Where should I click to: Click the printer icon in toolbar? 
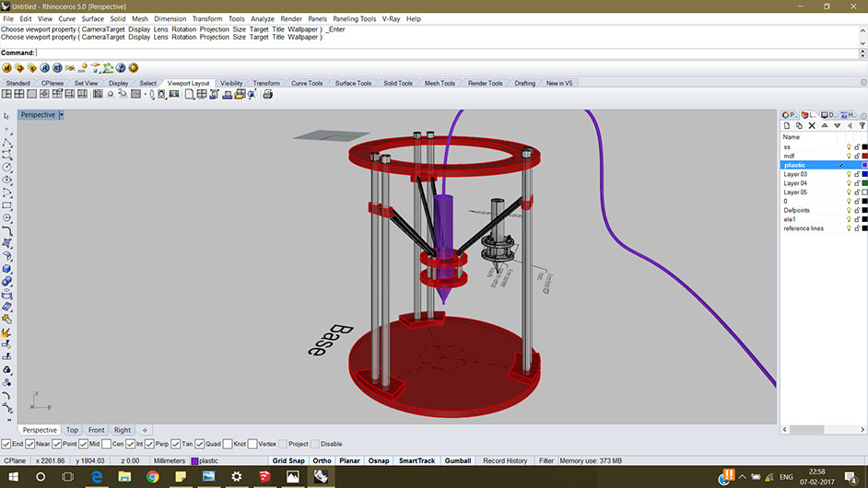coord(267,94)
